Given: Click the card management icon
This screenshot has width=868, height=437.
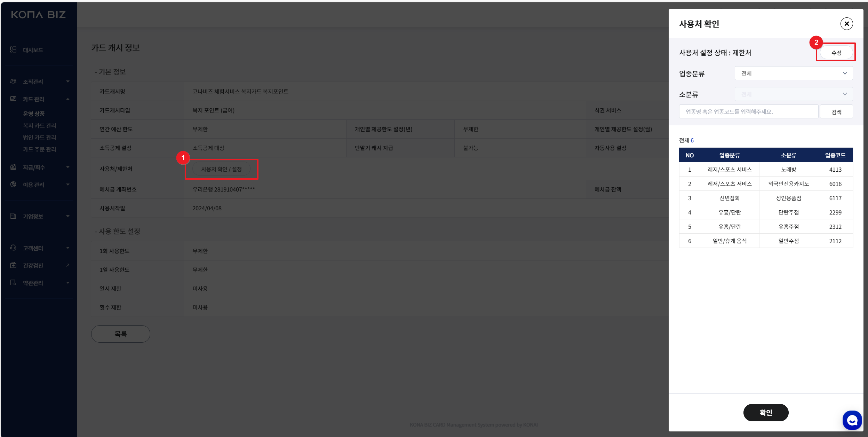Looking at the screenshot, I should [x=13, y=99].
